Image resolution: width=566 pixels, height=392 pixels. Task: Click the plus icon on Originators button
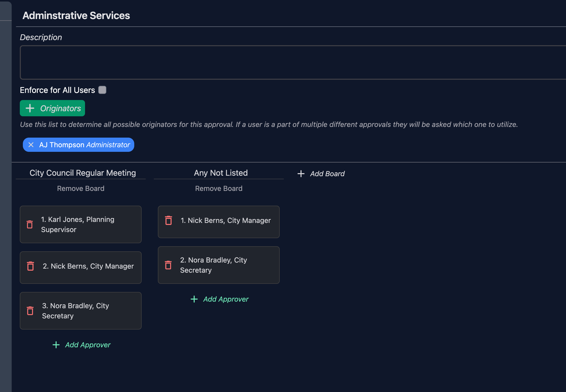coord(30,108)
